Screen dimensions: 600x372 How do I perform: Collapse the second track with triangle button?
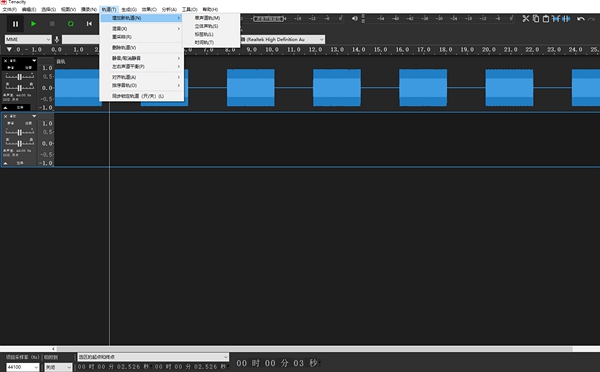[5, 163]
